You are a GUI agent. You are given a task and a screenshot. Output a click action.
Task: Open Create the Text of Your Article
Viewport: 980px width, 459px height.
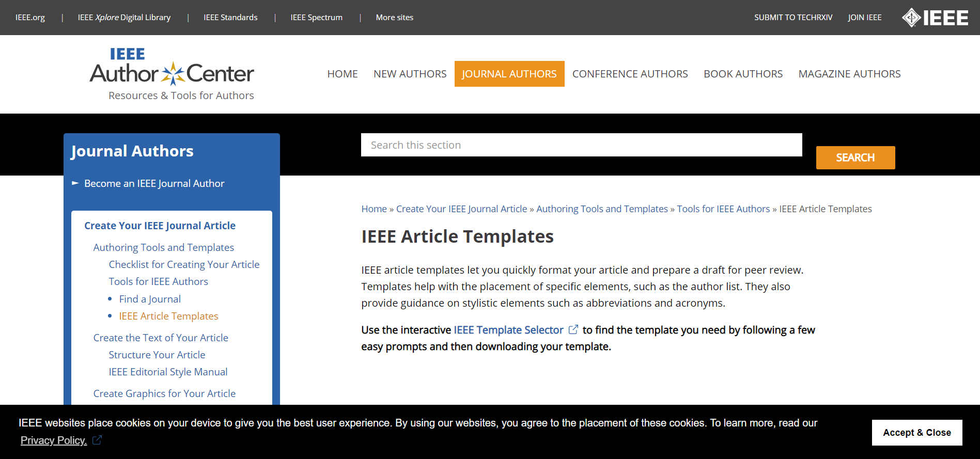[x=161, y=338]
